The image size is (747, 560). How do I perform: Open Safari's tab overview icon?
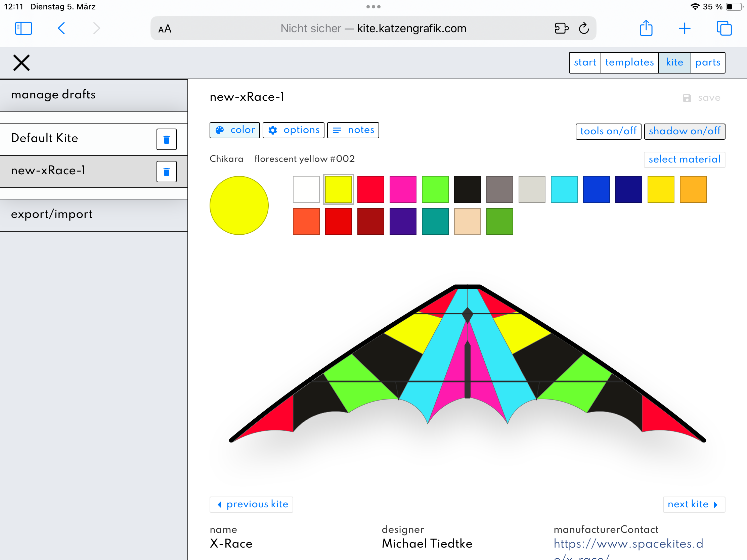(x=724, y=28)
